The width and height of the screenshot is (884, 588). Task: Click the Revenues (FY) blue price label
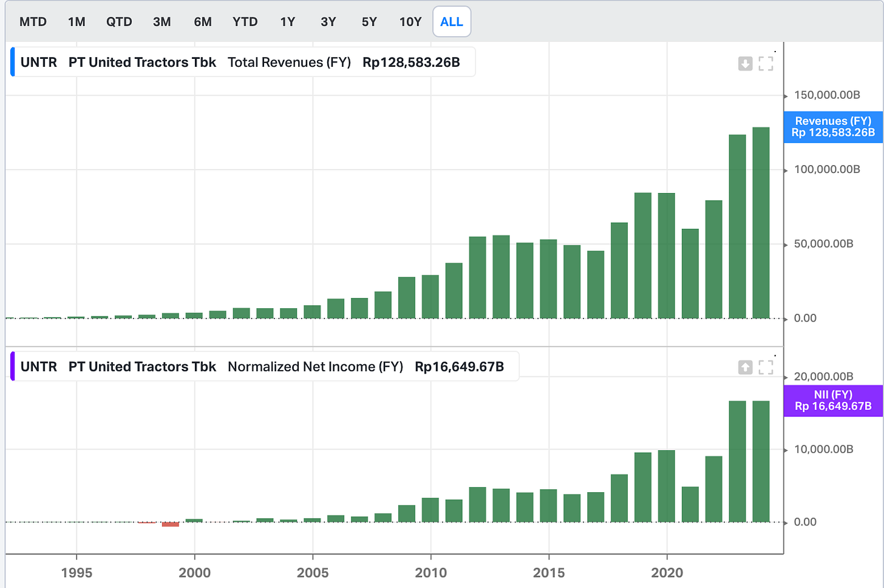pyautogui.click(x=833, y=127)
